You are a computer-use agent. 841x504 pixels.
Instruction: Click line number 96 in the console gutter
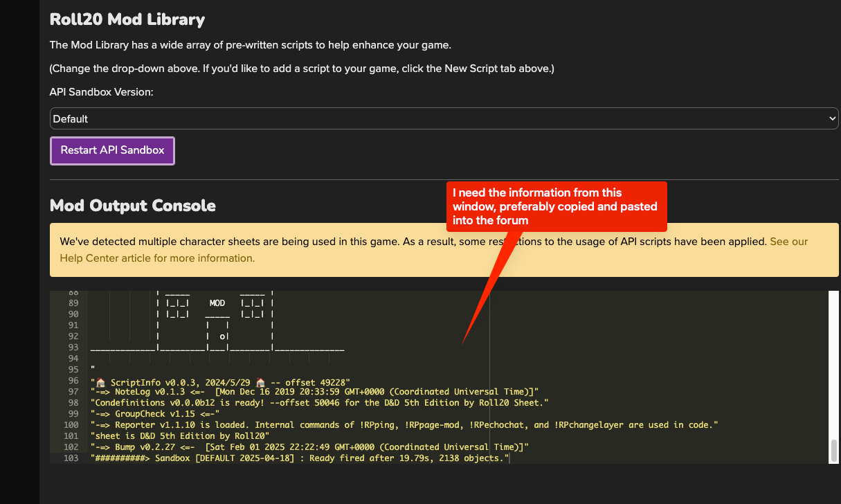click(x=73, y=381)
